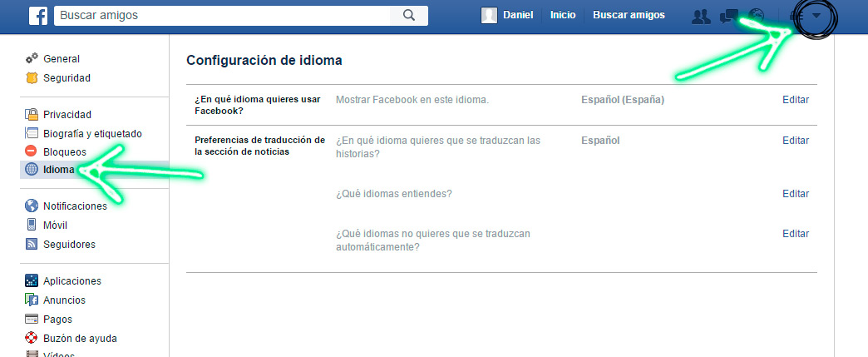Screen dimensions: 868x357
Task: Go to Pagos settings
Action: 57,320
